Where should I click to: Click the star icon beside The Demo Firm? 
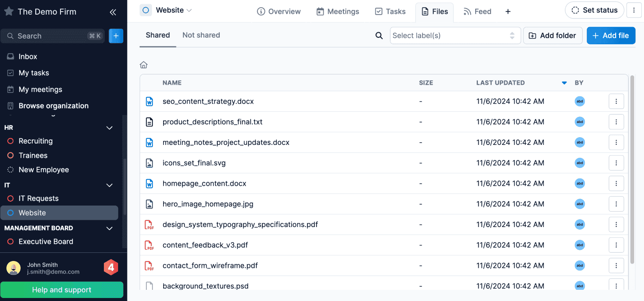9,12
